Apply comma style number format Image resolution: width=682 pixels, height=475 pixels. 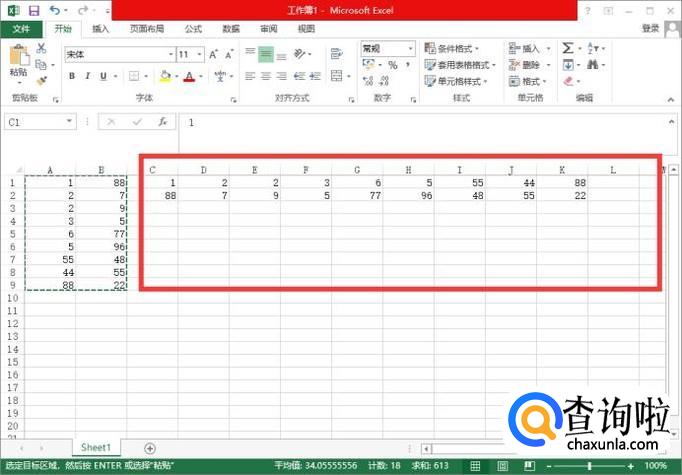point(408,65)
